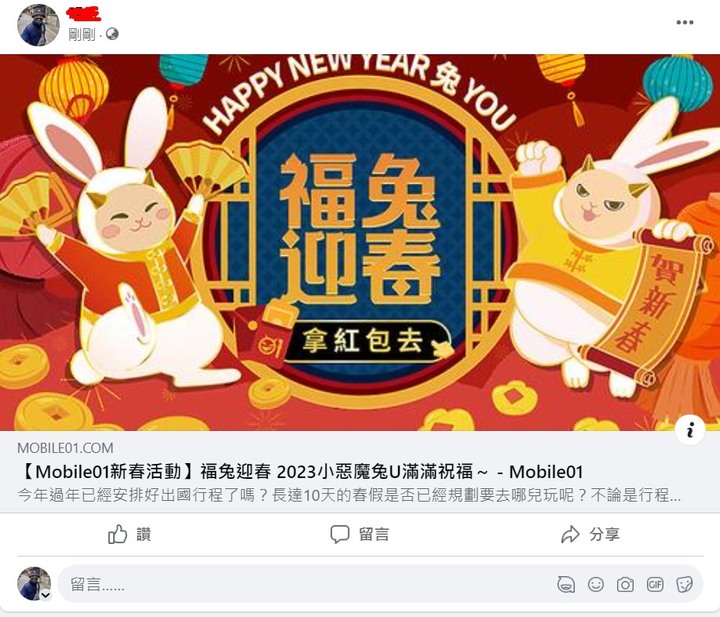Click the 福兔迎春 link preview image
The image size is (720, 617).
tap(360, 242)
